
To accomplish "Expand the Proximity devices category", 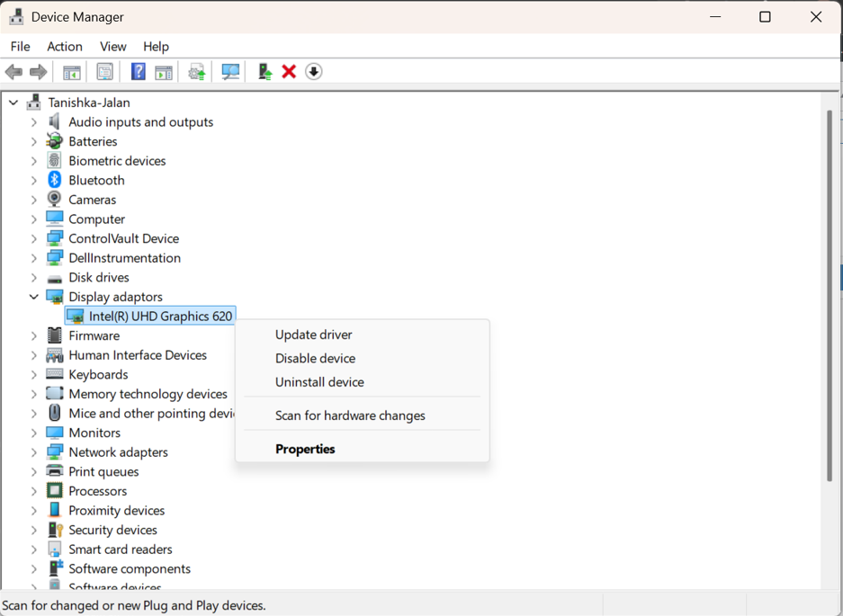I will click(x=34, y=510).
